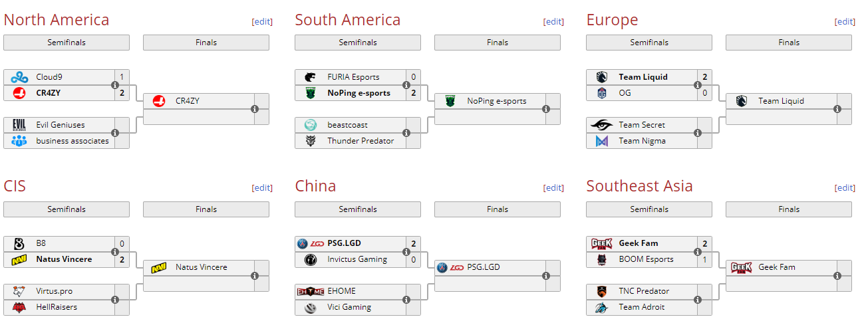Click the Team Secret logo icon
Image resolution: width=868 pixels, height=335 pixels.
[x=602, y=125]
